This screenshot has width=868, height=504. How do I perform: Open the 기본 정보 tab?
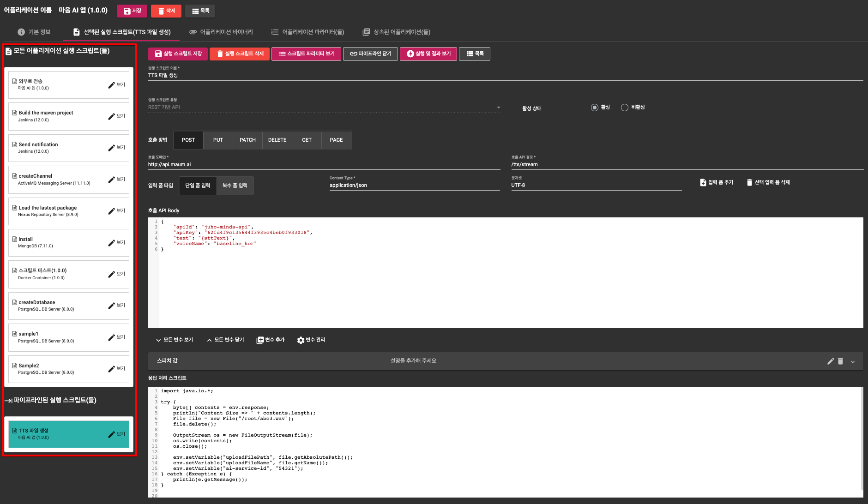tap(34, 32)
